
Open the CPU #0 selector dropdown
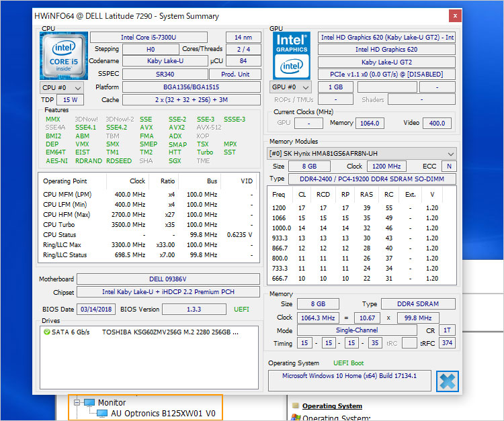pyautogui.click(x=62, y=88)
